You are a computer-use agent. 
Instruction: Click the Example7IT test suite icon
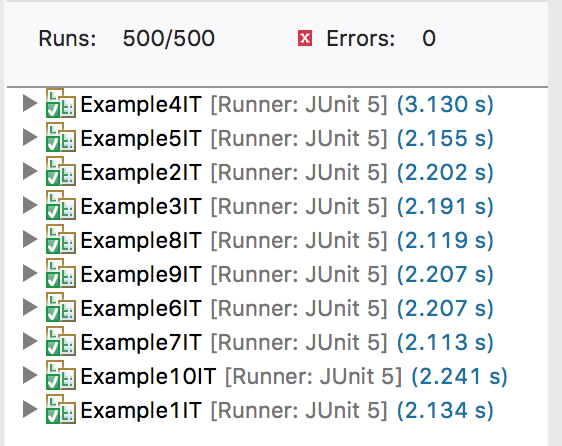61,342
